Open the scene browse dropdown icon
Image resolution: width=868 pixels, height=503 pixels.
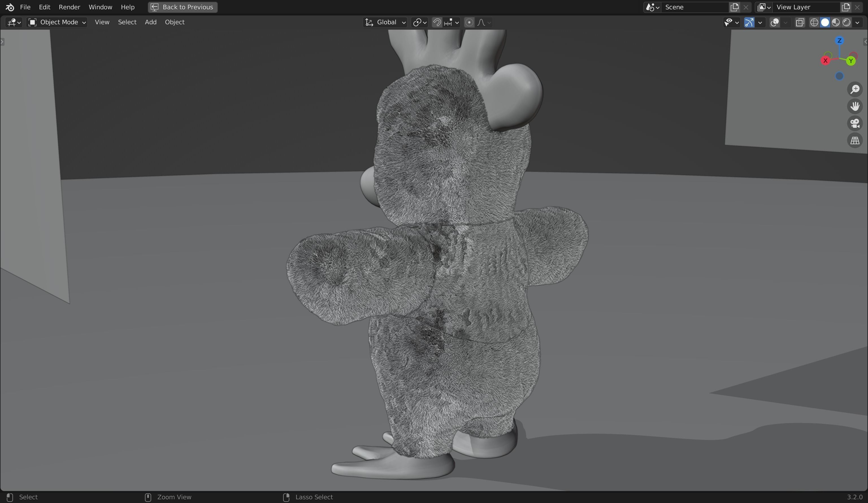652,7
